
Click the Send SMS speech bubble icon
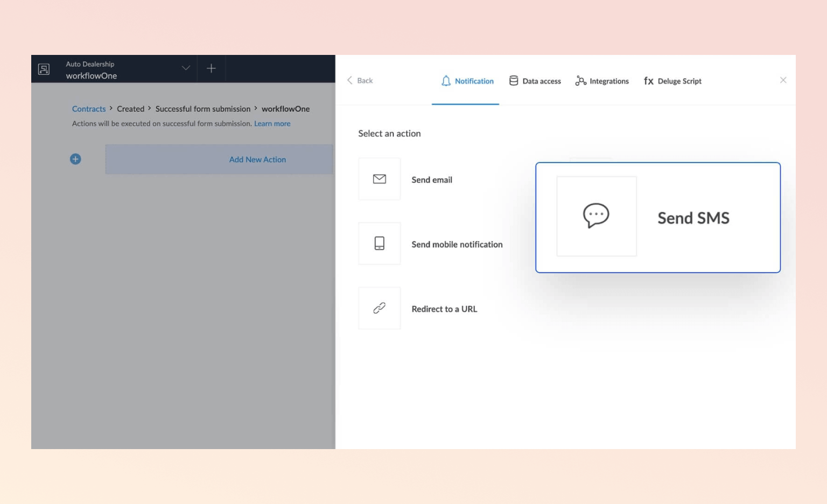[x=596, y=216]
